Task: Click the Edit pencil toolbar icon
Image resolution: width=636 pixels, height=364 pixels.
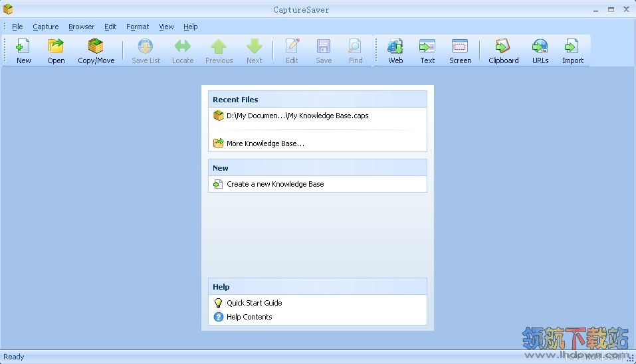Action: click(x=292, y=50)
